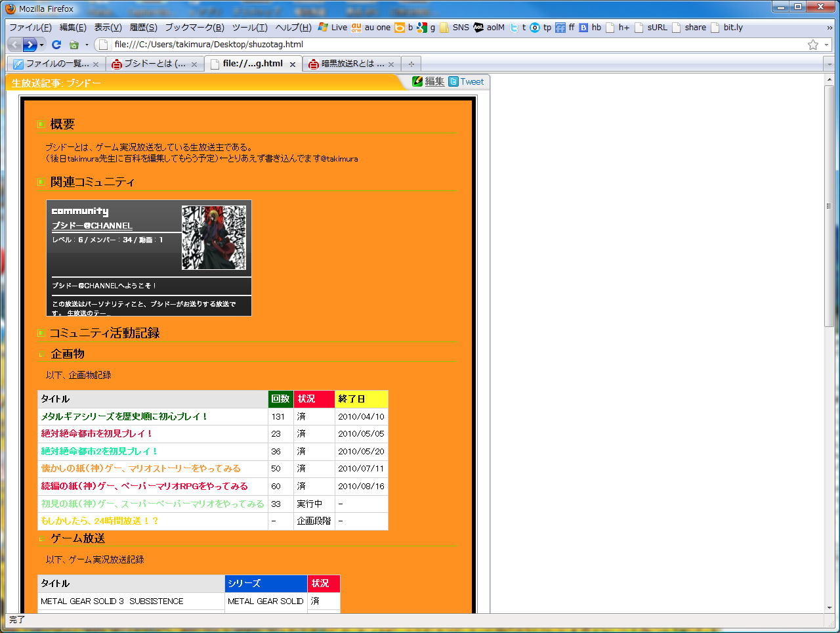The height and width of the screenshot is (633, 840).
Task: Click the 企画段階 status cell
Action: [x=314, y=521]
